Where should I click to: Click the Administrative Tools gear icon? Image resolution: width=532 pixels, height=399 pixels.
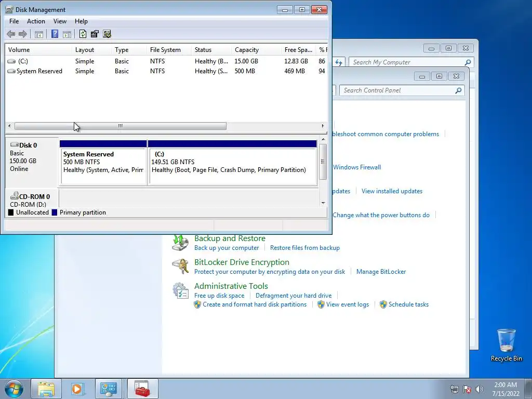click(180, 291)
